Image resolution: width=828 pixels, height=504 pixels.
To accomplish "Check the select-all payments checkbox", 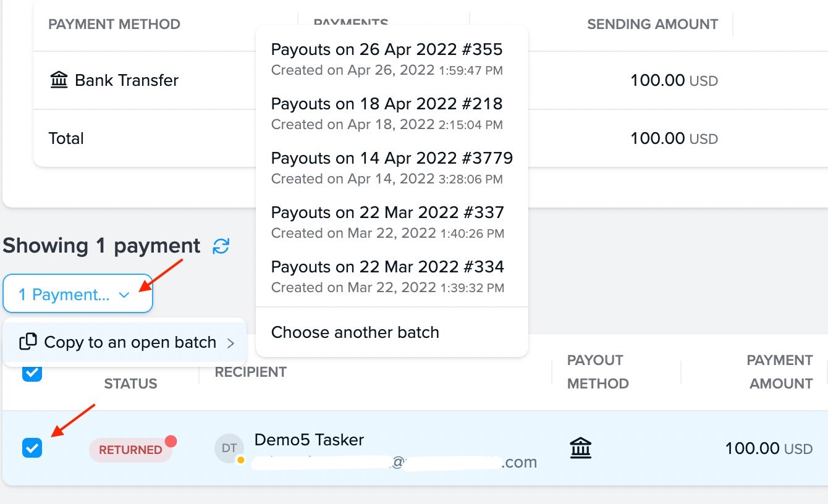I will tap(32, 372).
